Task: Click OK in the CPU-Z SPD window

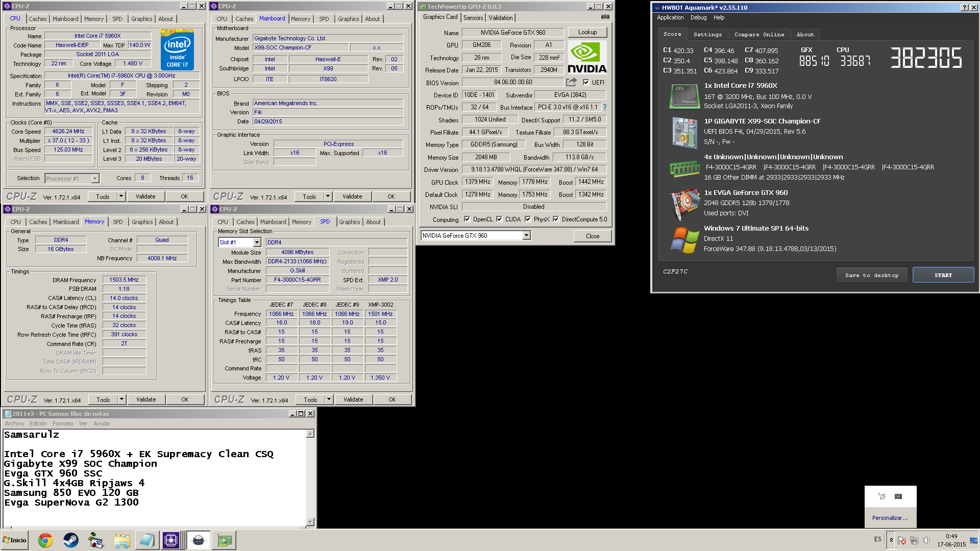Action: 392,399
